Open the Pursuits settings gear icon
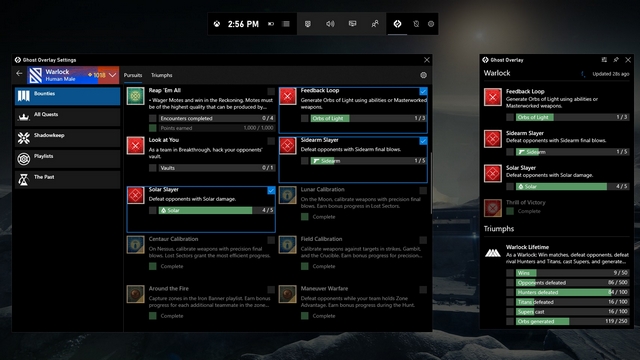 click(x=423, y=75)
